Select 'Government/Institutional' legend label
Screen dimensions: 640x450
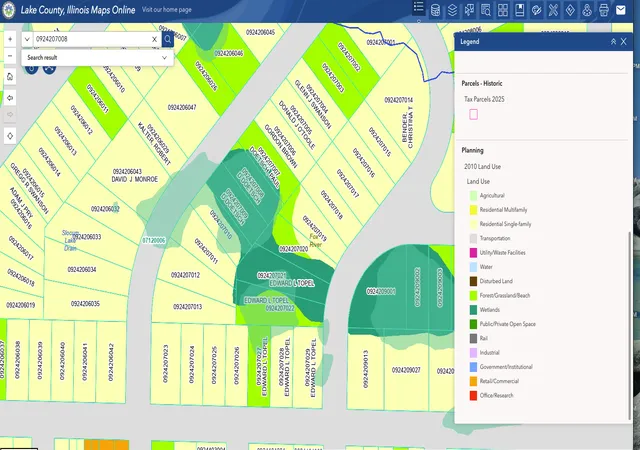(x=506, y=367)
